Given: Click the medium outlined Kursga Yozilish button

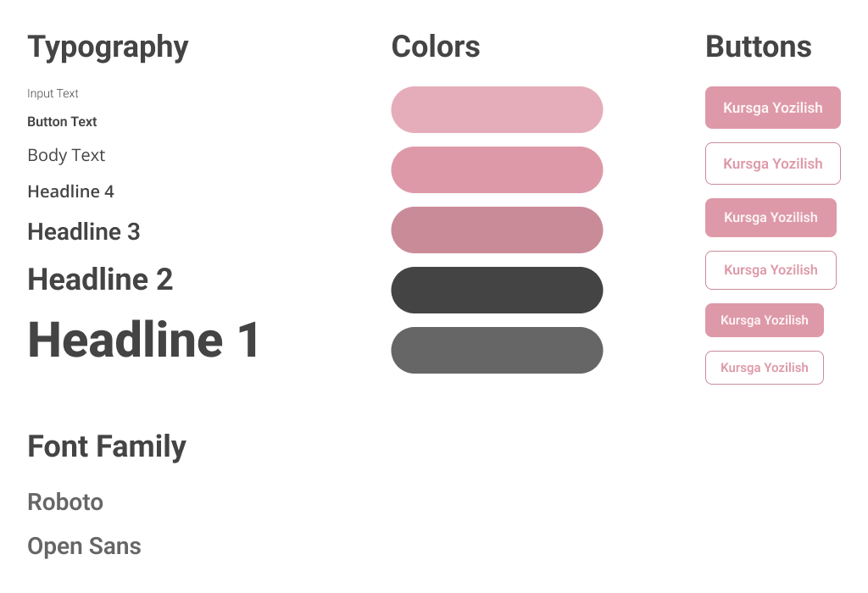Looking at the screenshot, I should tap(771, 270).
